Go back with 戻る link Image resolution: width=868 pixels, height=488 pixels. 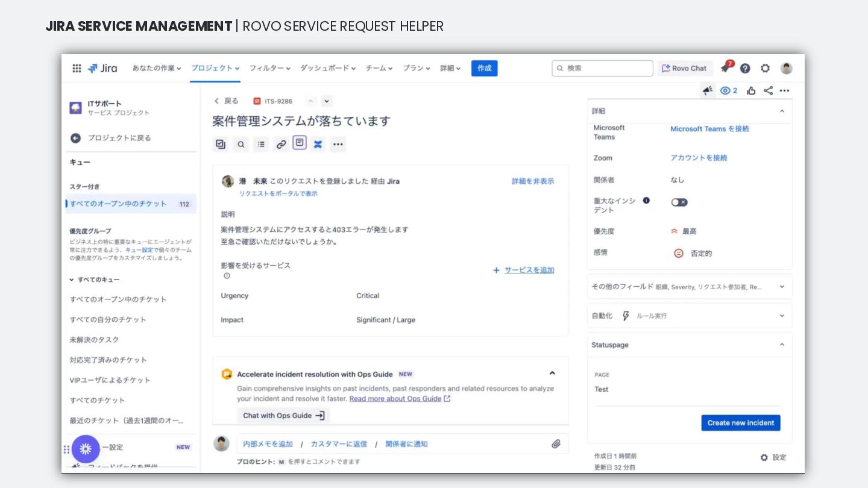point(227,101)
